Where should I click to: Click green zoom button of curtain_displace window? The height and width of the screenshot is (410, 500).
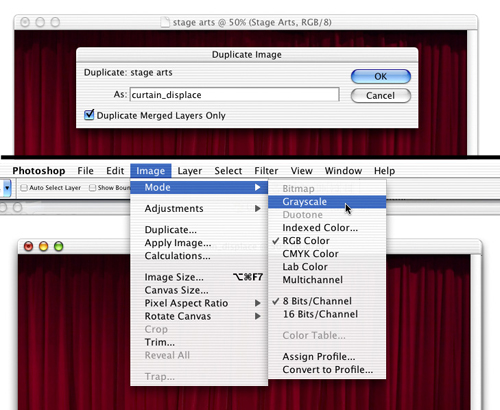(59, 246)
